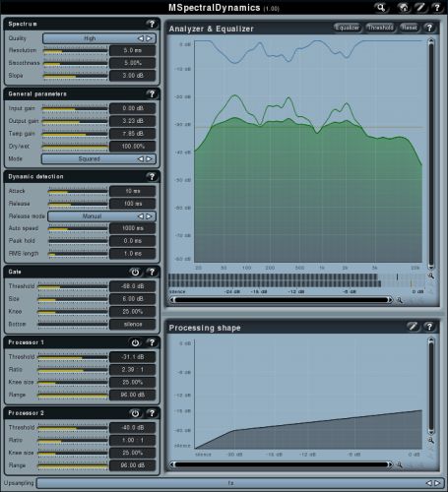Click zoom icon beside analyzer vertical scrollbar
The image size is (448, 492).
(431, 276)
